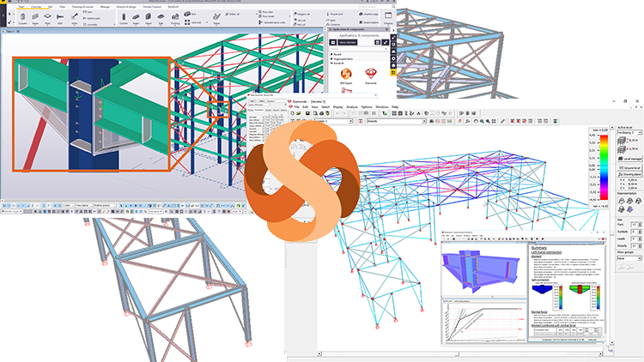Toggle Show selected in Applications & components
Viewport: 644px width, 362px height.
coord(348,42)
